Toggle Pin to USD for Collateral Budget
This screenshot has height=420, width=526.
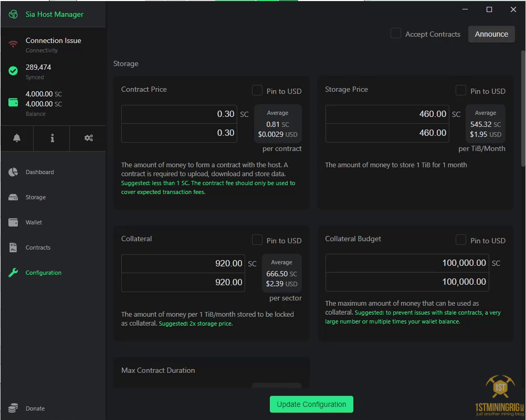pyautogui.click(x=460, y=240)
